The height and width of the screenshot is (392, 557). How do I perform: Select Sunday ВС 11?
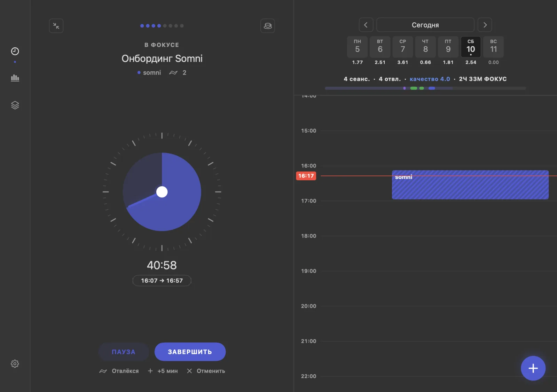point(494,47)
